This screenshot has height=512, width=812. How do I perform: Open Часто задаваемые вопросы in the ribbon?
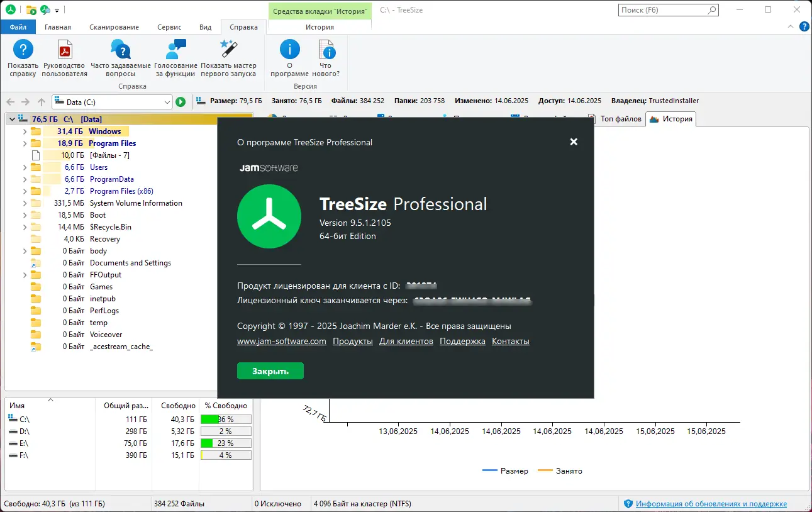120,49
